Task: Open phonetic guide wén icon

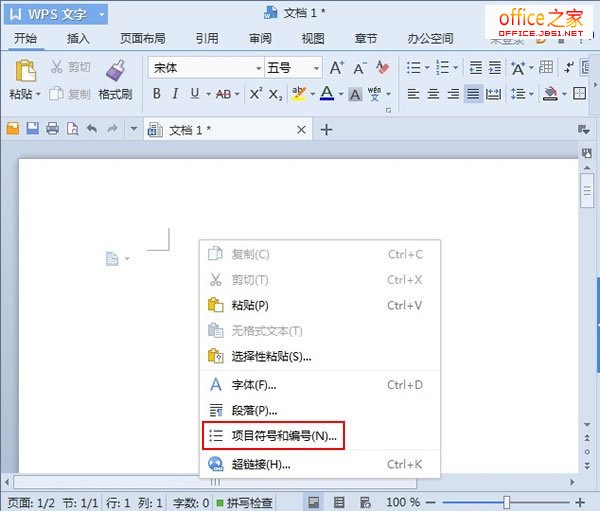Action: pos(374,93)
